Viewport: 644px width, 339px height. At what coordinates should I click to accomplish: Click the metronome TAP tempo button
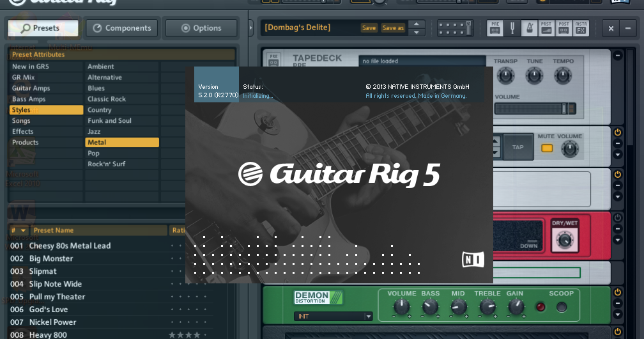518,147
